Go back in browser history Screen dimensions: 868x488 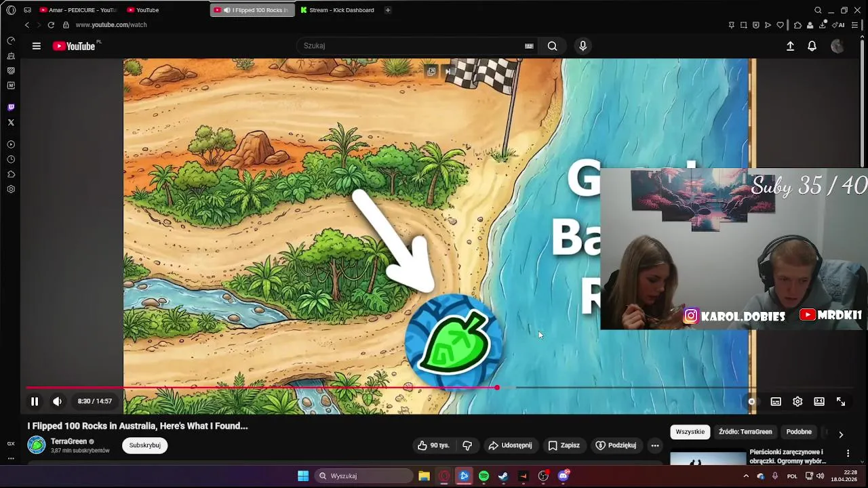point(27,25)
